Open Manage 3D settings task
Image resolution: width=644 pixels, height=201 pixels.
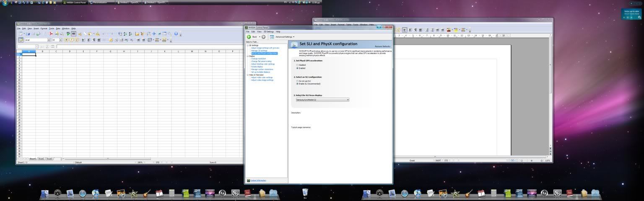pyautogui.click(x=259, y=51)
